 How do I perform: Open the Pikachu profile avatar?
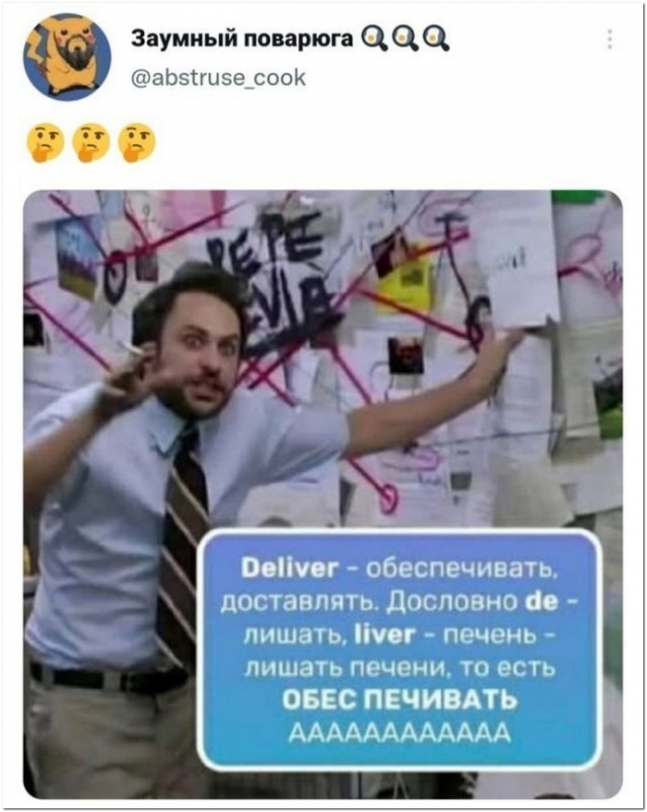(67, 57)
